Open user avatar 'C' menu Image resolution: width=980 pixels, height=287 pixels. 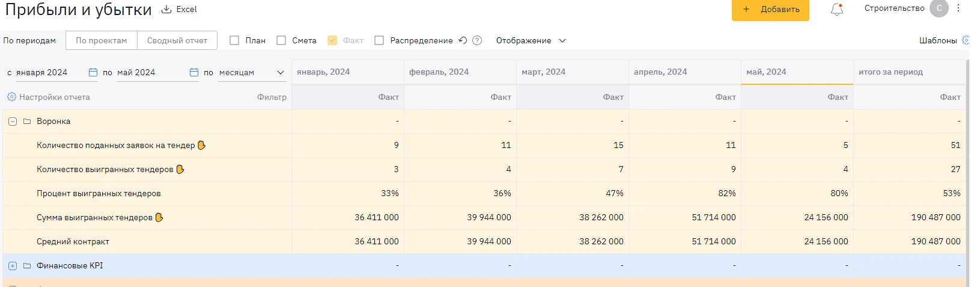click(939, 8)
